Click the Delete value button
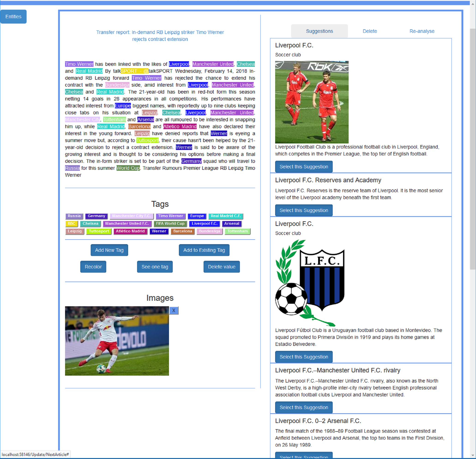The image size is (476, 459). point(221,267)
